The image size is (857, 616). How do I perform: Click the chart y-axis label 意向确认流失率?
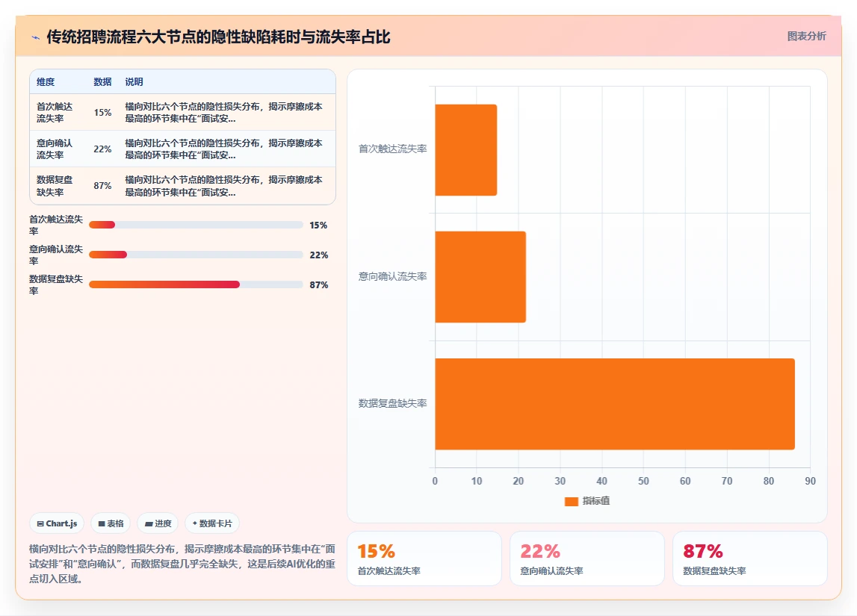(x=392, y=276)
